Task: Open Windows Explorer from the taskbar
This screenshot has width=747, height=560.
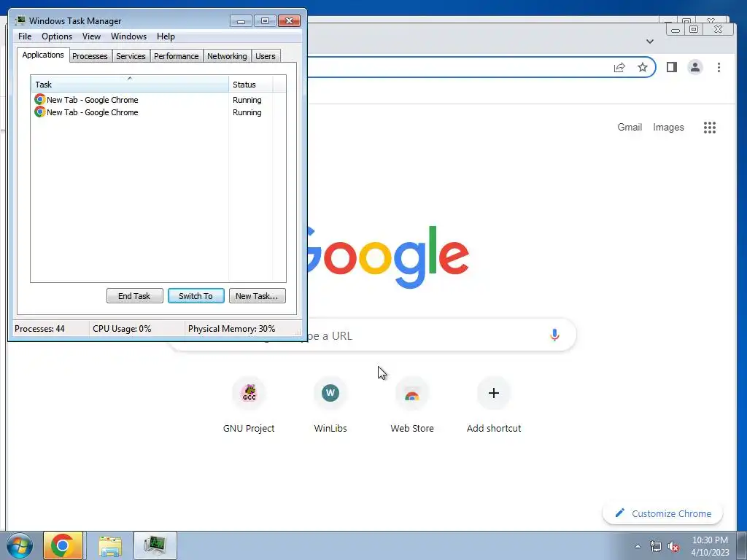Action: 110,545
